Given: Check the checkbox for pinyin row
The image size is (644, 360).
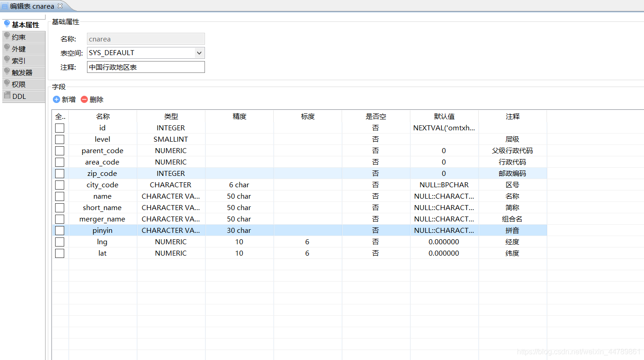Looking at the screenshot, I should click(60, 231).
